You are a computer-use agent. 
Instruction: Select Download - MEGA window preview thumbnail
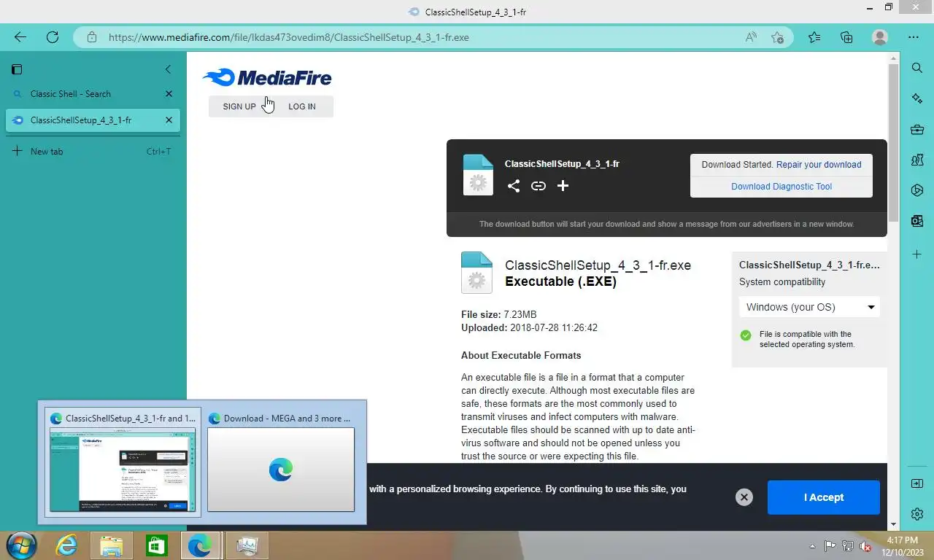point(281,462)
